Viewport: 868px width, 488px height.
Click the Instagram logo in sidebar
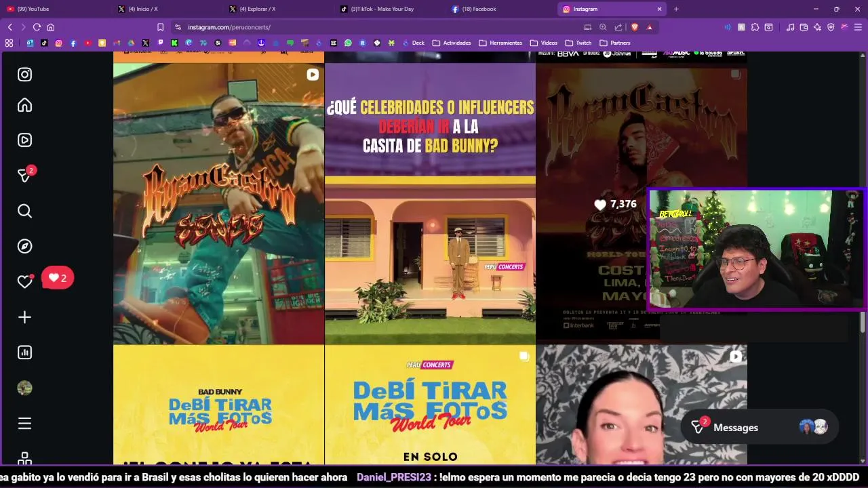tap(24, 75)
